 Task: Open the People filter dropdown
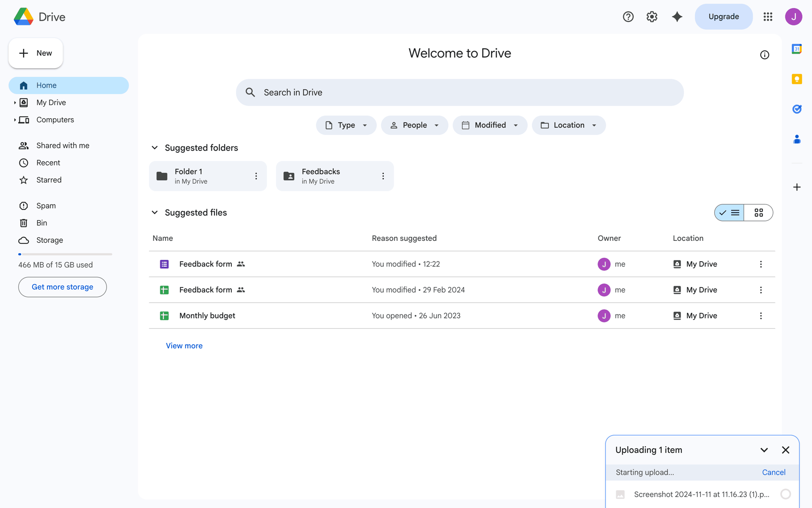(x=414, y=125)
